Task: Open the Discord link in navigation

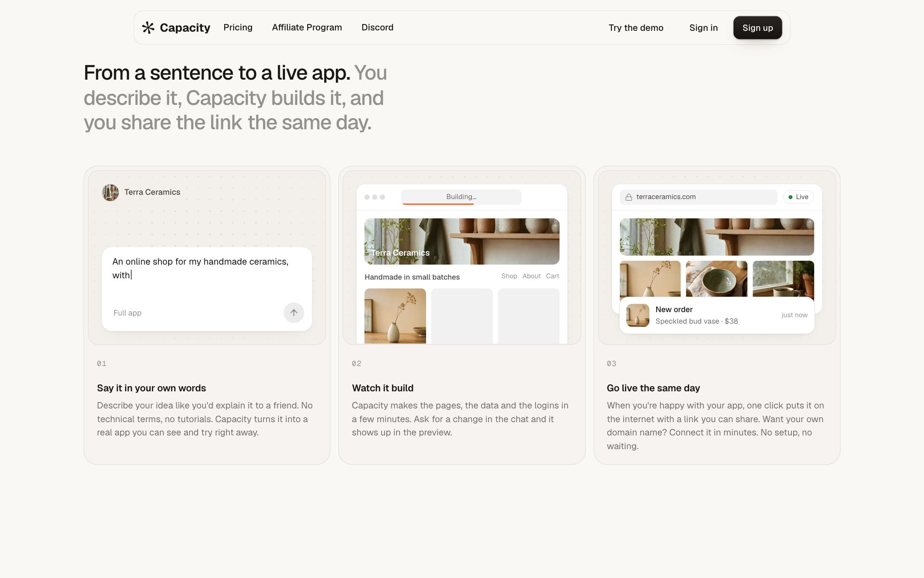Action: point(377,27)
